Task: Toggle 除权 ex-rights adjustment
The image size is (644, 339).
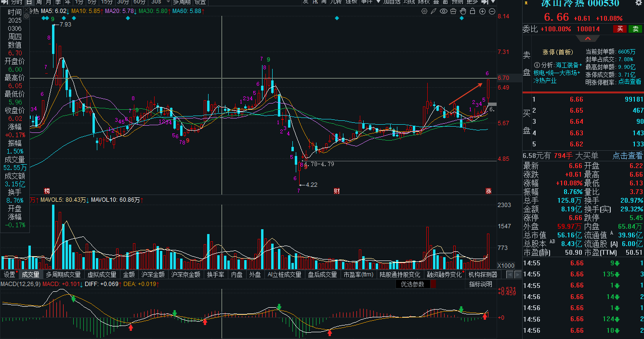Action: tap(423, 2)
